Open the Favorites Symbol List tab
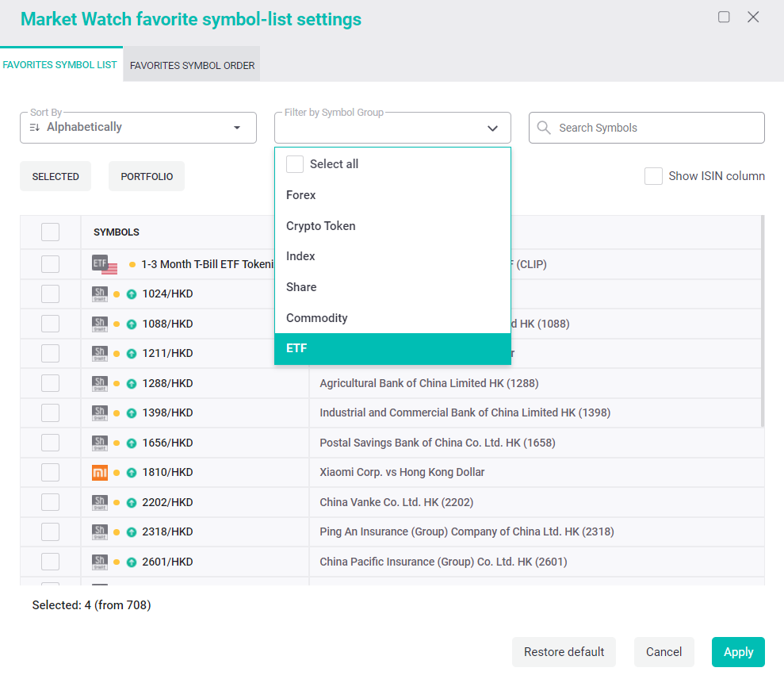 pos(60,65)
